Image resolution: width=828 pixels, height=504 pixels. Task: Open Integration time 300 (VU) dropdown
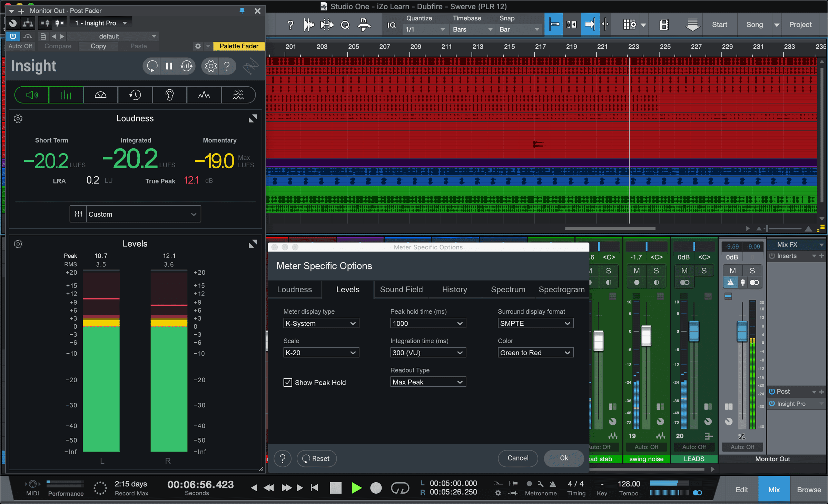tap(428, 353)
